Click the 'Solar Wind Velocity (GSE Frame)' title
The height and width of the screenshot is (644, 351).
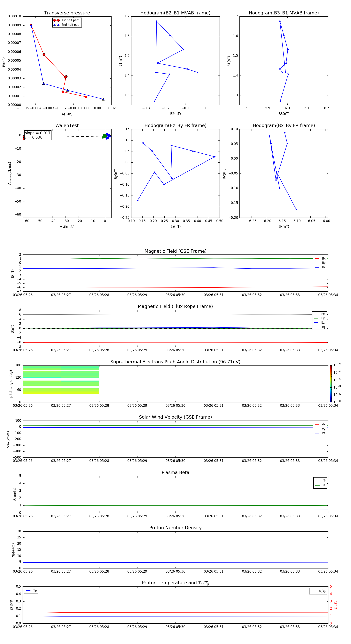175,417
